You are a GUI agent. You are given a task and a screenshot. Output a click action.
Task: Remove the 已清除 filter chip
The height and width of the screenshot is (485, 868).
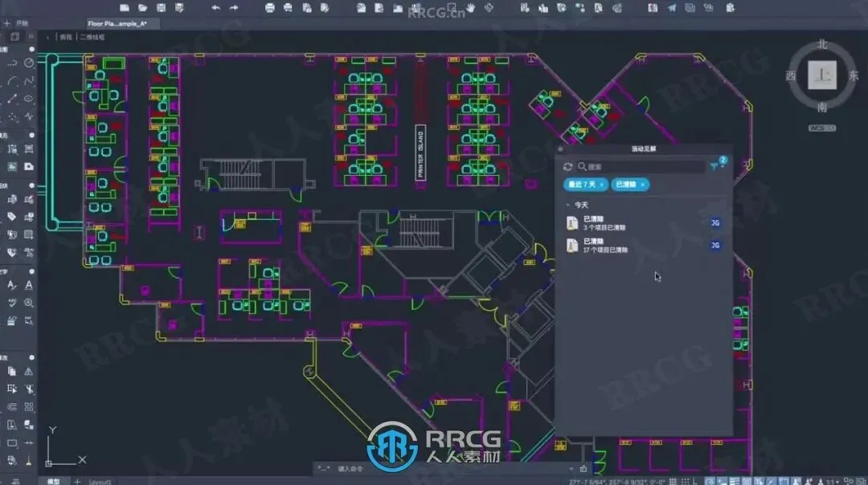point(642,185)
